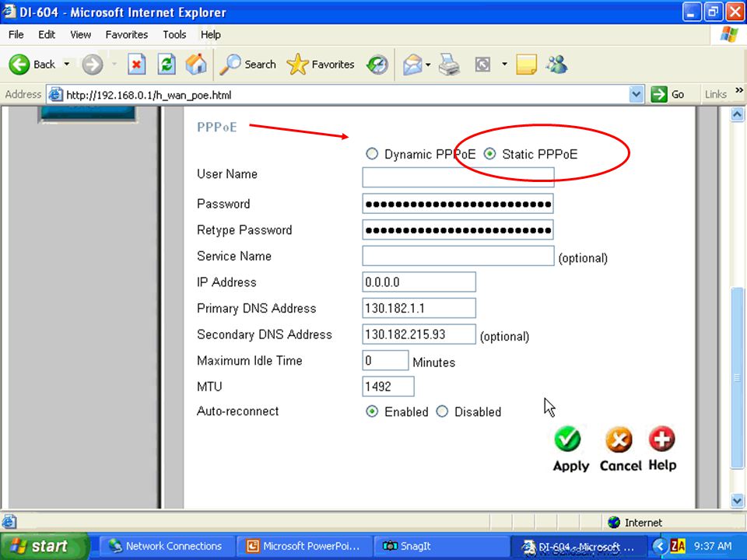Refresh the page with green arrows icon
Screen dimensions: 747x560
point(167,65)
